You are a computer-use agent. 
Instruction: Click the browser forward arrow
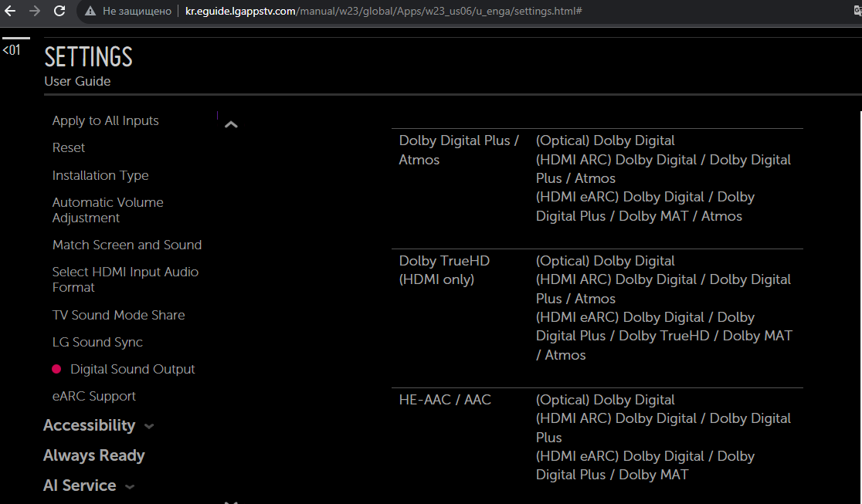coord(35,12)
